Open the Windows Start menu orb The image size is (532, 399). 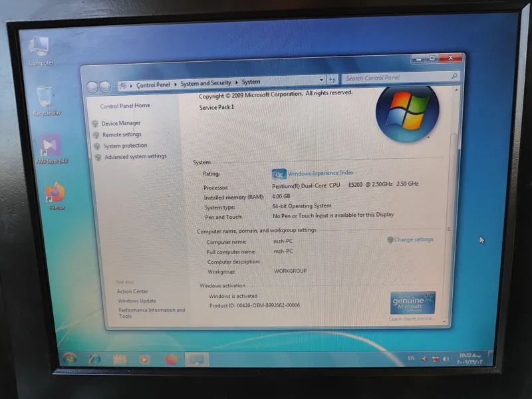point(69,358)
